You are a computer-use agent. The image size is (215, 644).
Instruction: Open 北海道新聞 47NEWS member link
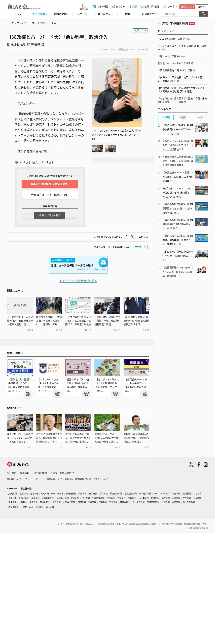12,494
